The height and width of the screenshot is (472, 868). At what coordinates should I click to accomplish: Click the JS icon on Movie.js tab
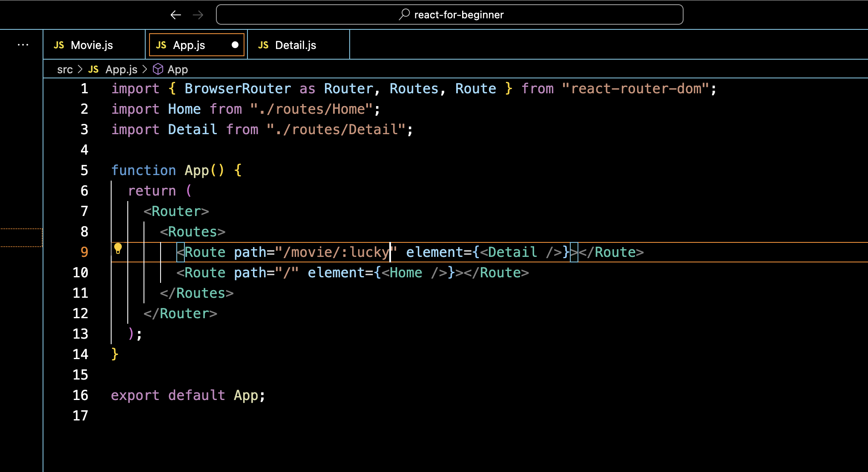point(59,45)
